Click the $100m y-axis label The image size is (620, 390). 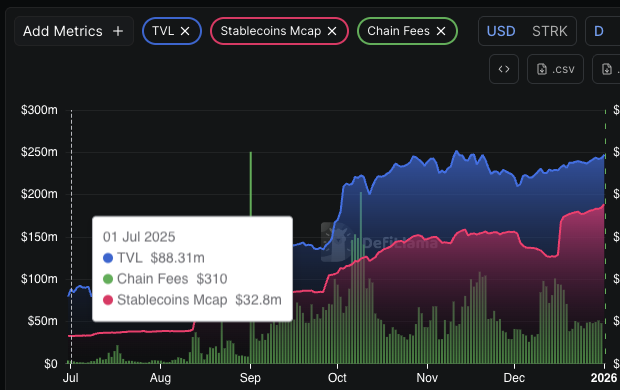(x=39, y=279)
